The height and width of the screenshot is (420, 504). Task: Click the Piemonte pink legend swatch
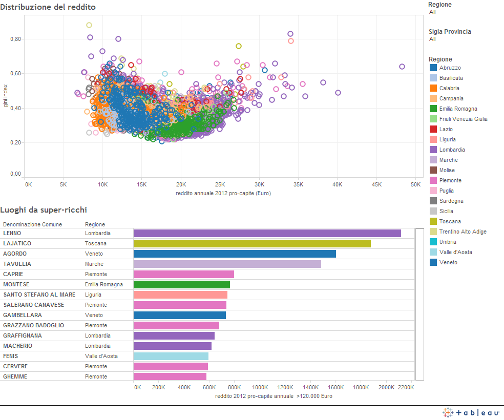point(433,180)
